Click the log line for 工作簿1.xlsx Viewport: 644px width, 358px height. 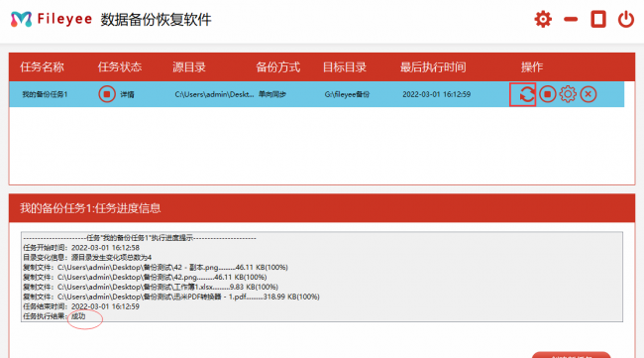(x=151, y=287)
